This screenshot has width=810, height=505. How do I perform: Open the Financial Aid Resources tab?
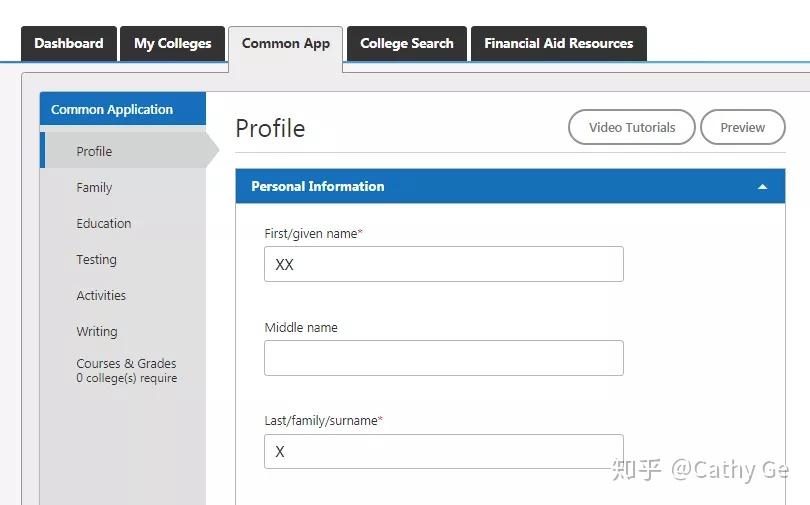coord(558,43)
